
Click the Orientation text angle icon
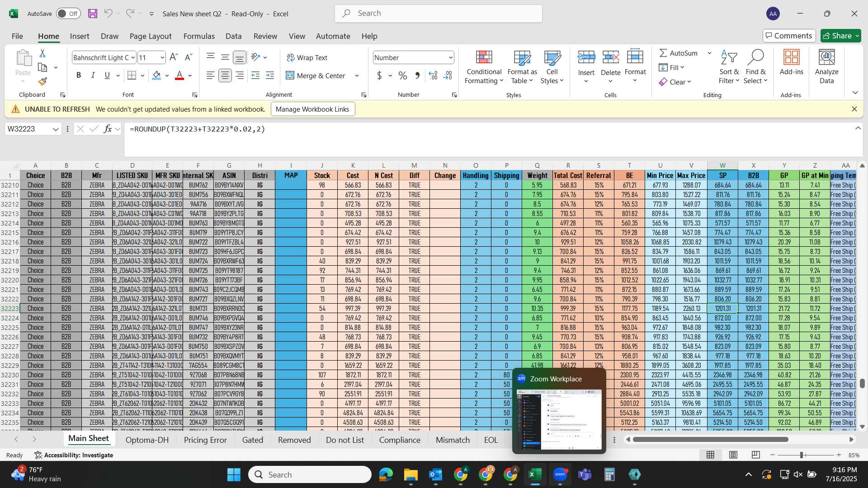click(x=256, y=57)
